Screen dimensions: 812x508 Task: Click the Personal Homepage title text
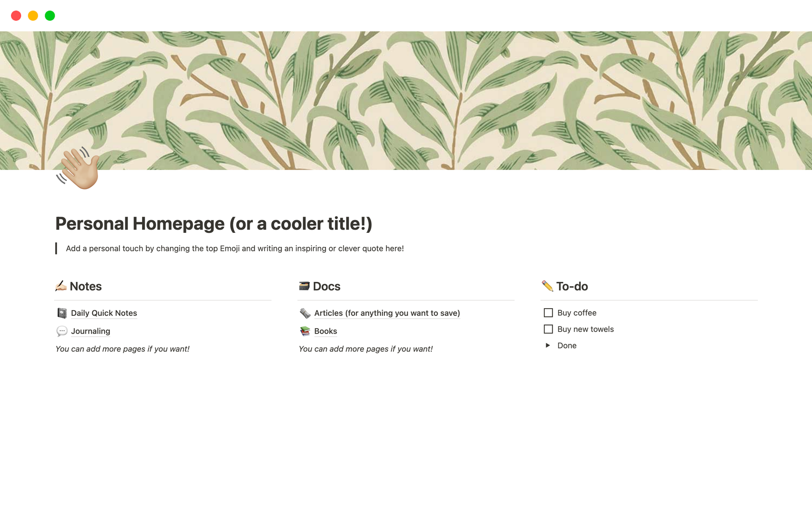(214, 224)
